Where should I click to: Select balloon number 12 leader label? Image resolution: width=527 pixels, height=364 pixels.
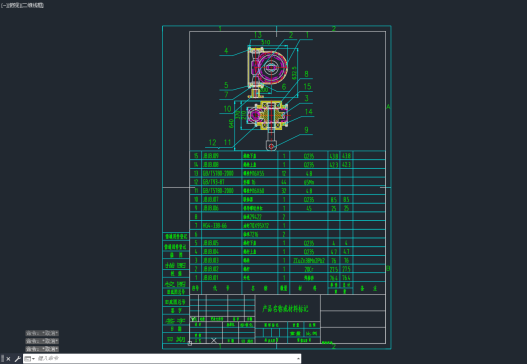tap(212, 142)
